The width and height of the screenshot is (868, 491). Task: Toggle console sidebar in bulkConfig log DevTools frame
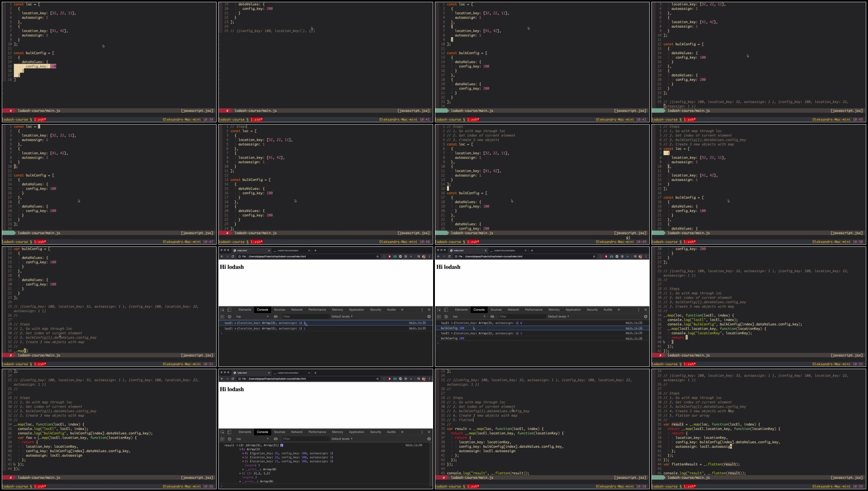point(439,316)
